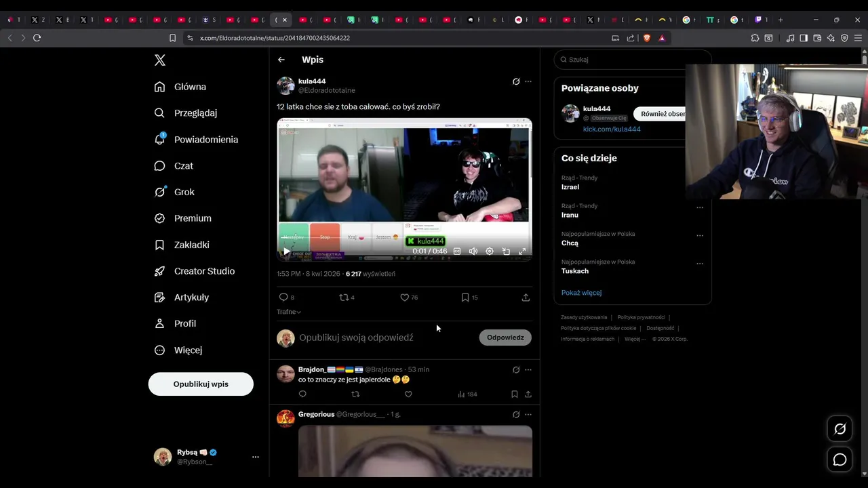Image resolution: width=868 pixels, height=488 pixels.
Task: Bookmark page via address bar icon
Action: [172, 38]
